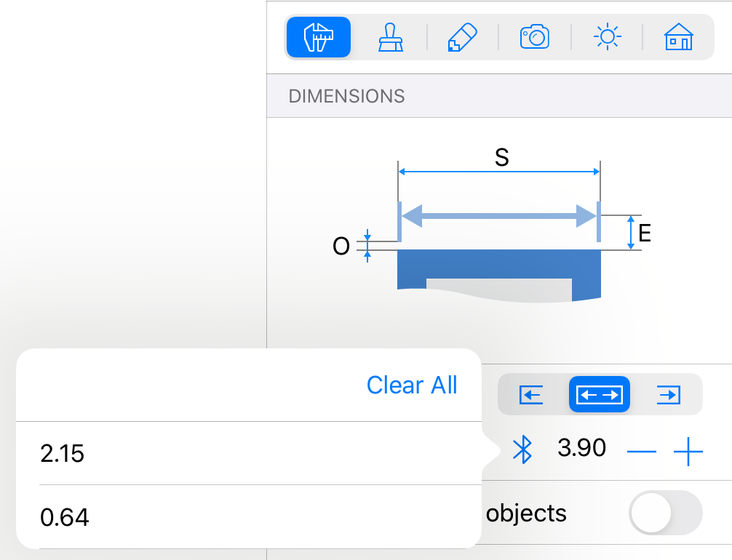Viewport: 732px width, 560px height.
Task: Open the stamp brush tab
Action: click(391, 37)
